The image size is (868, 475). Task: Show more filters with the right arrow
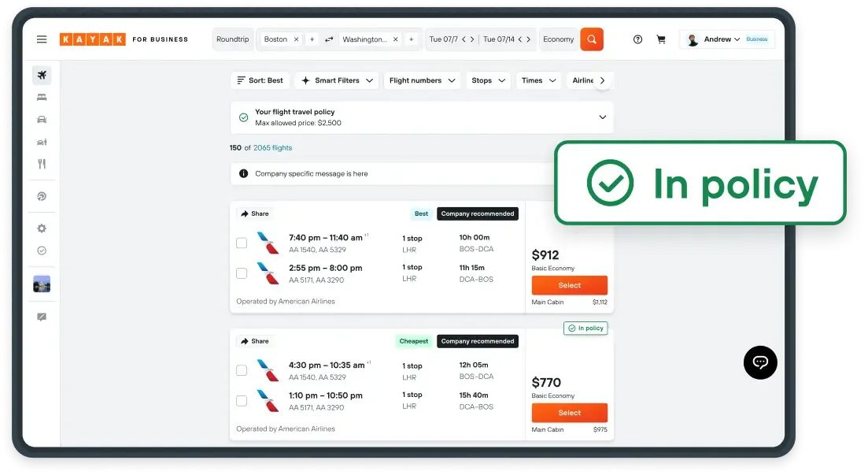(x=603, y=80)
